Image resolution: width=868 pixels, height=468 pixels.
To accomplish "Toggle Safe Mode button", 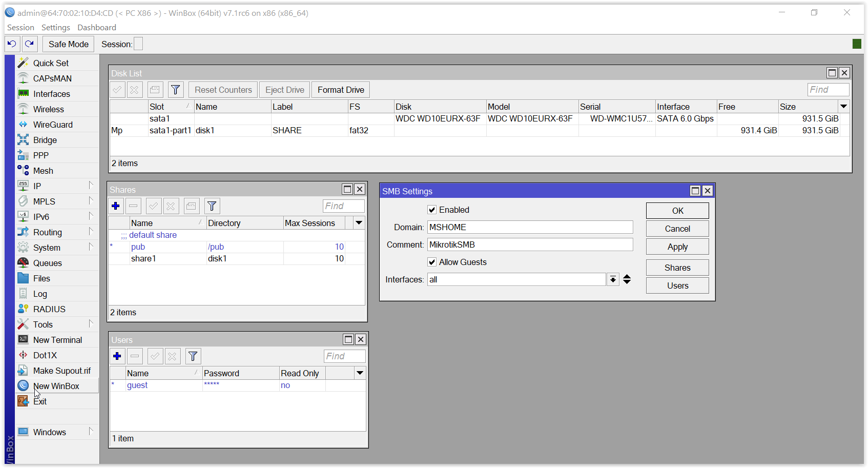I will point(69,44).
